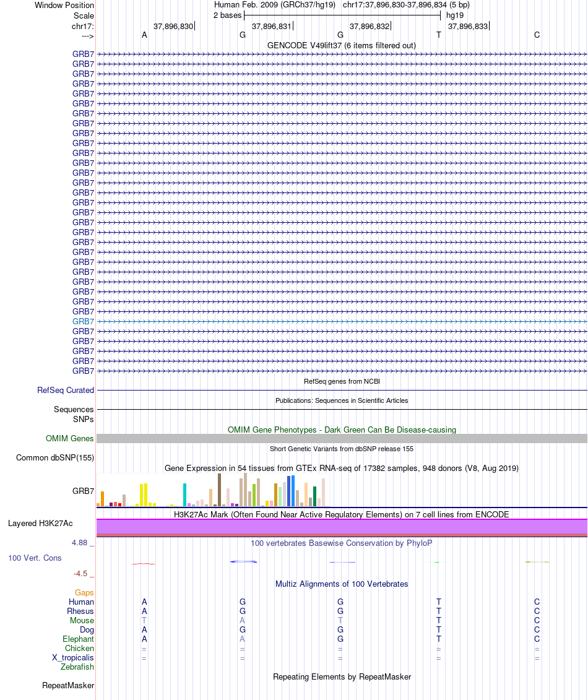Click the Layered H3K27Ac track label
This screenshot has width=588, height=700.
pos(40,523)
